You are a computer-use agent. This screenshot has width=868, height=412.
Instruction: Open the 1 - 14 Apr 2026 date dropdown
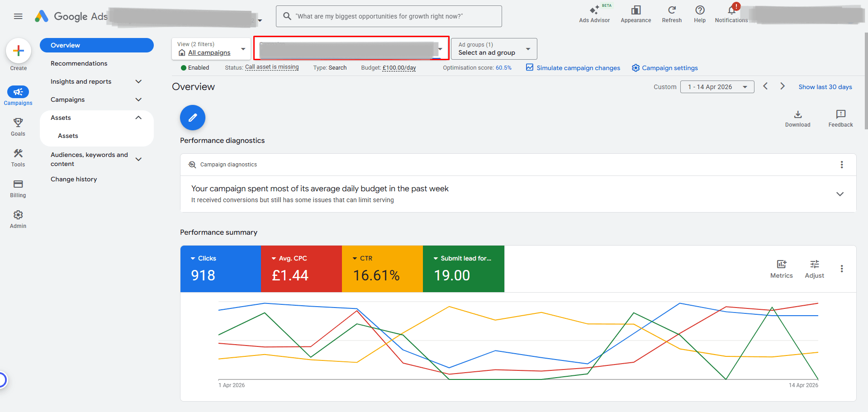tap(717, 87)
